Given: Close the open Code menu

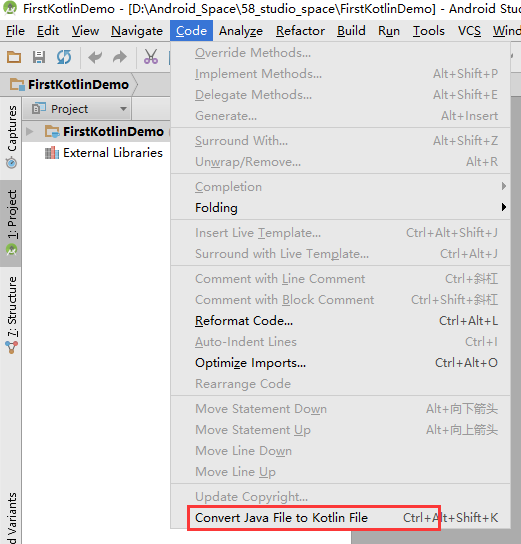Looking at the screenshot, I should click(x=191, y=31).
